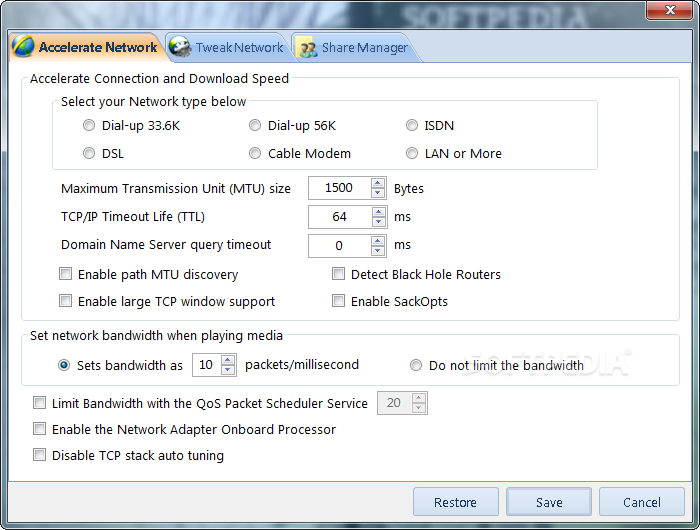Image resolution: width=700 pixels, height=530 pixels.
Task: Check Limit Bandwidth with QoS Packet Scheduler
Action: [x=39, y=403]
